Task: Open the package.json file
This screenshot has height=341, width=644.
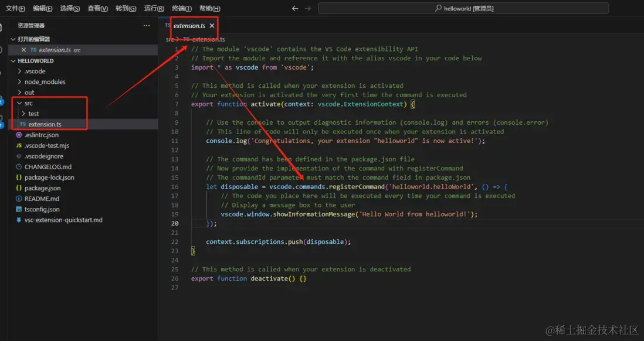Action: click(83, 188)
